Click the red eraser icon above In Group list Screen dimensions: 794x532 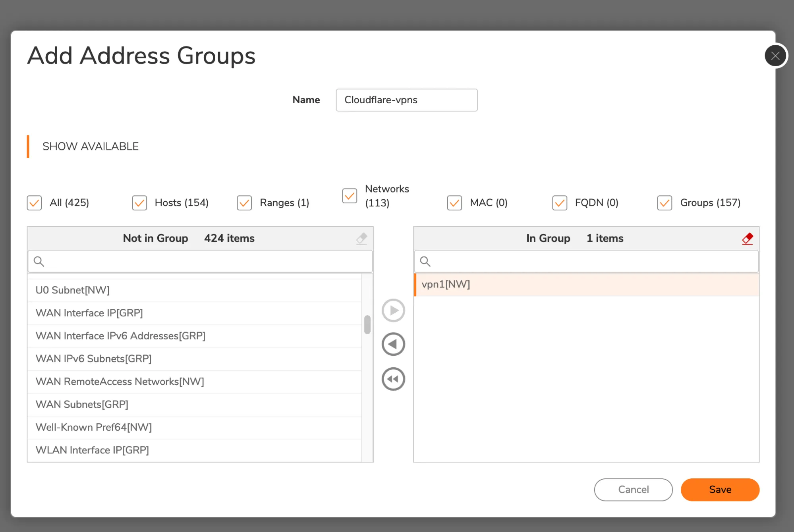[x=747, y=238]
